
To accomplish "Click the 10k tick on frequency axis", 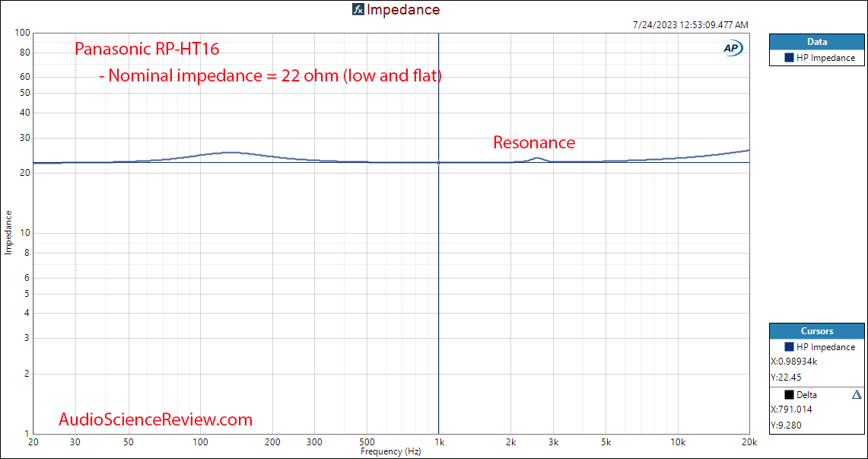I will click(677, 443).
